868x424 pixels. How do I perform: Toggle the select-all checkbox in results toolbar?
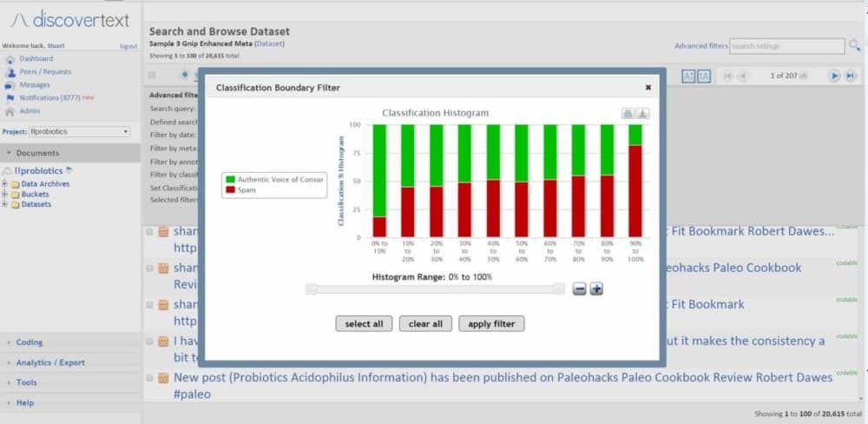(x=153, y=76)
